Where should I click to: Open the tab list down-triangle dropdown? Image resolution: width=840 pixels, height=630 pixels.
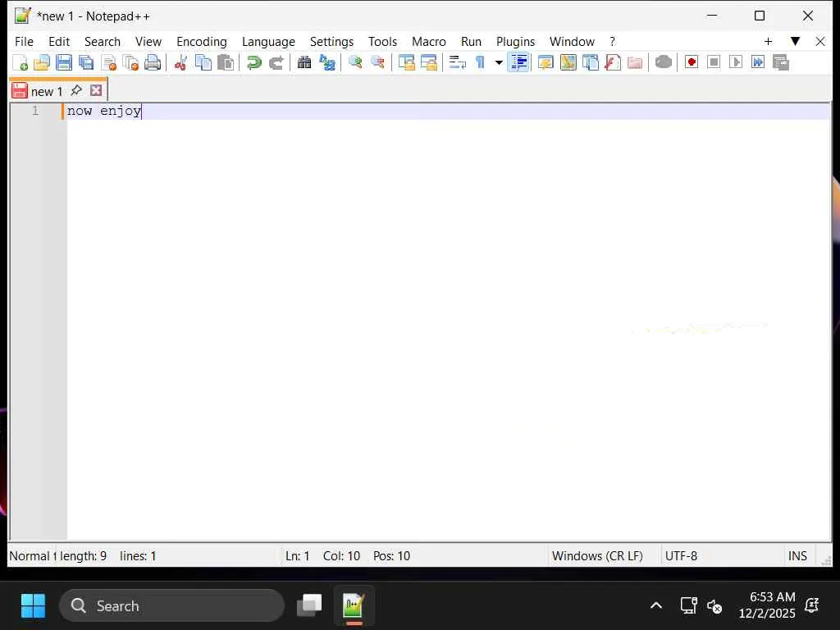coord(795,42)
